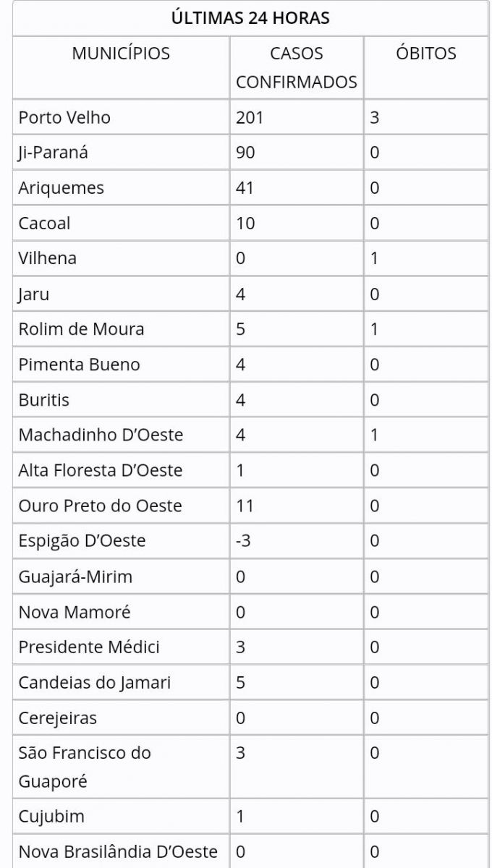Click the ÓBITOS column header

pyautogui.click(x=426, y=54)
